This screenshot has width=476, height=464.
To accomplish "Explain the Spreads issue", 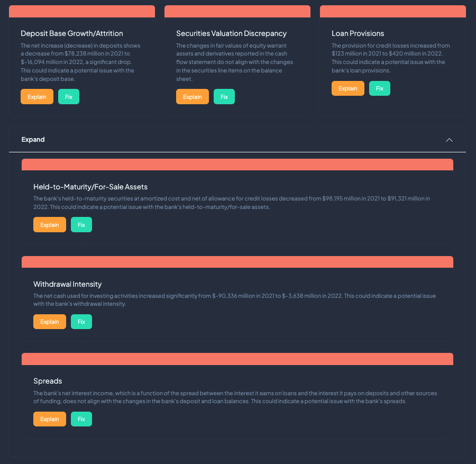I will 50,419.
